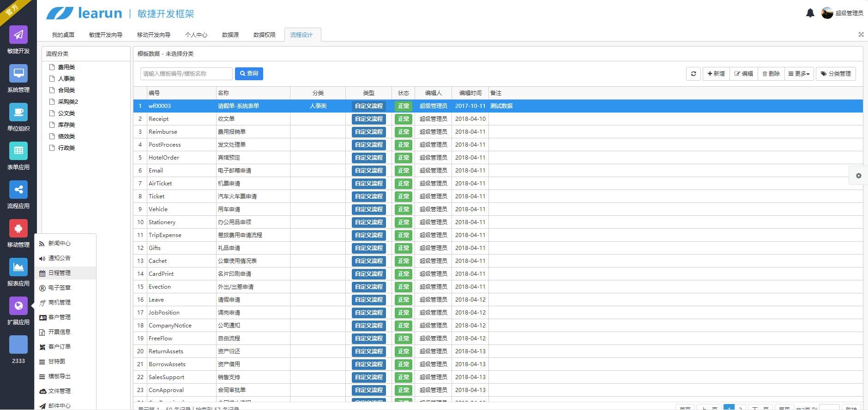Open the settings gear on the right edge
The image size is (868, 410).
click(x=858, y=176)
